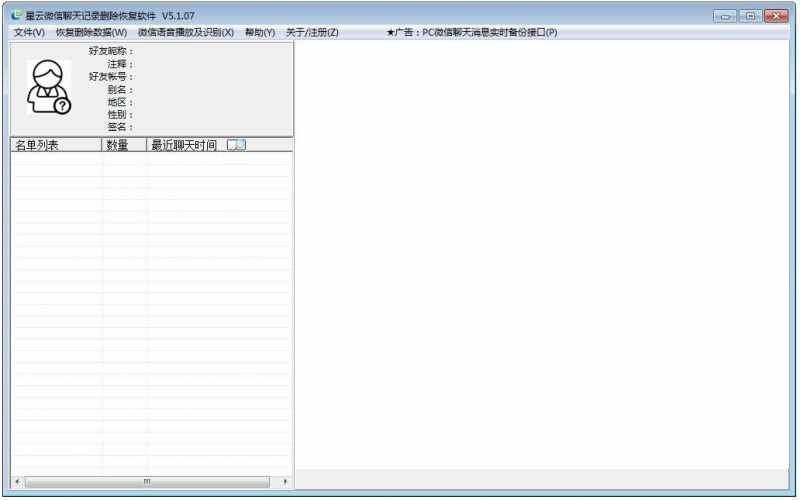Click the search icon in list header
Screen dimensions: 800x500
click(236, 145)
